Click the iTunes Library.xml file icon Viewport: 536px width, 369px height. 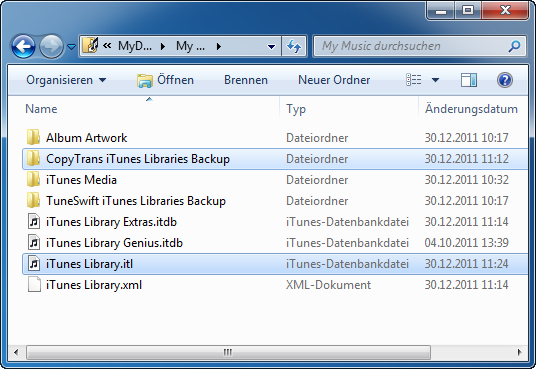coord(34,285)
